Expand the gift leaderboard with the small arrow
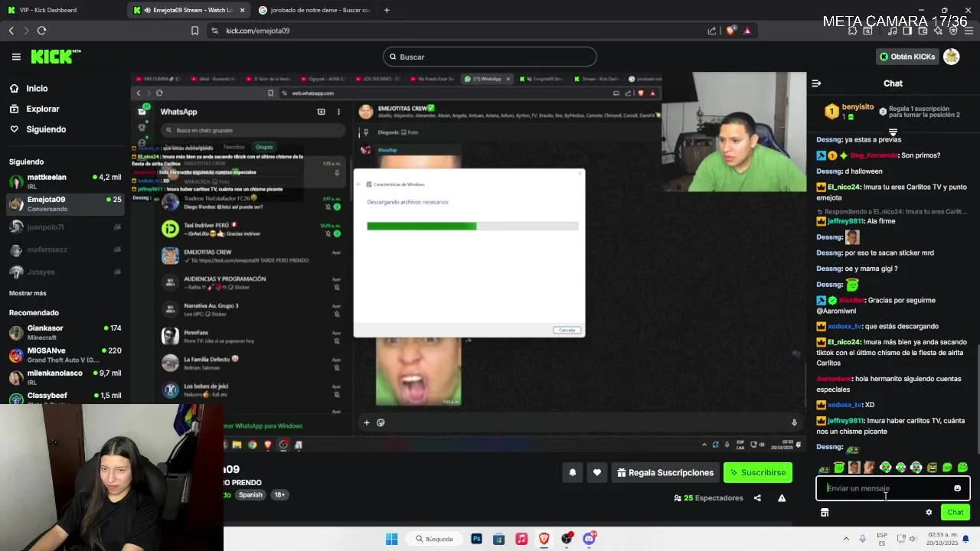 tap(893, 132)
